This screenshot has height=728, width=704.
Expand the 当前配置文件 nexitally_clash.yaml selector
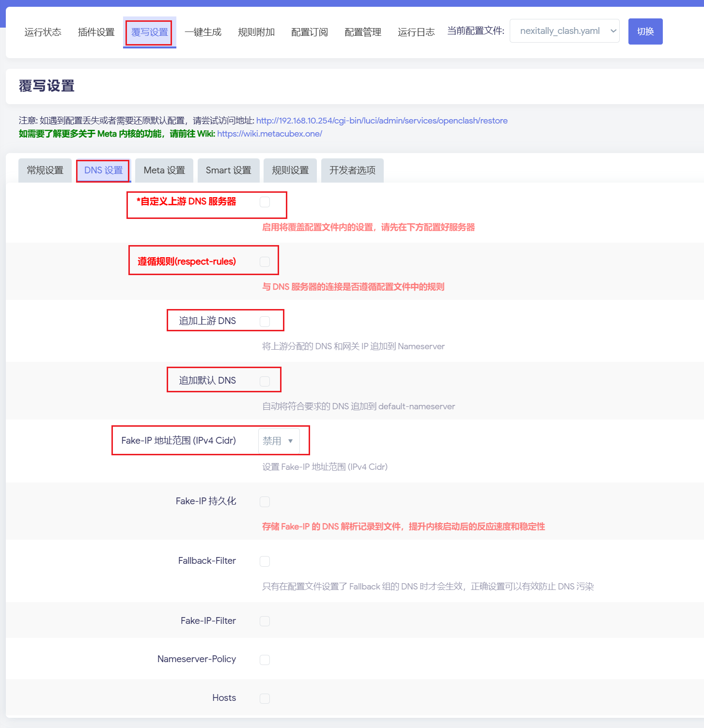point(564,31)
